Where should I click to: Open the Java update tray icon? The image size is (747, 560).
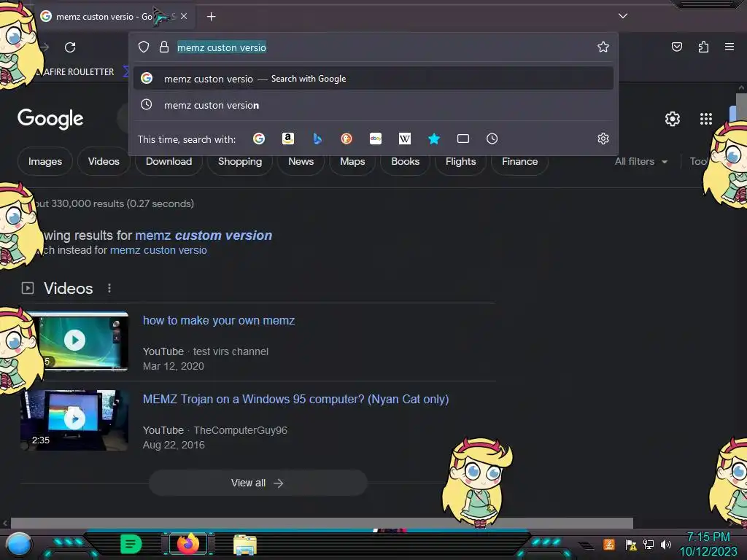pyautogui.click(x=609, y=544)
